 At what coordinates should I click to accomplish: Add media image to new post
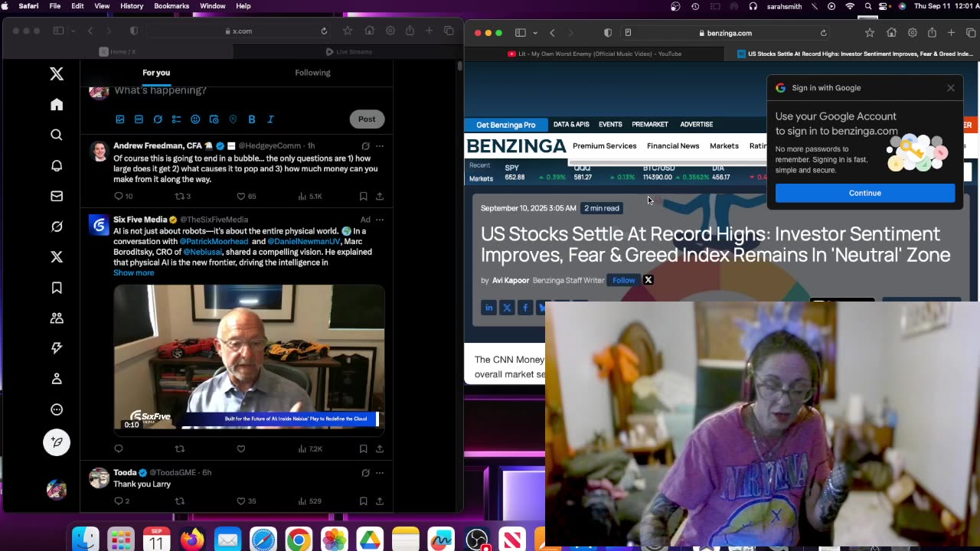(120, 119)
